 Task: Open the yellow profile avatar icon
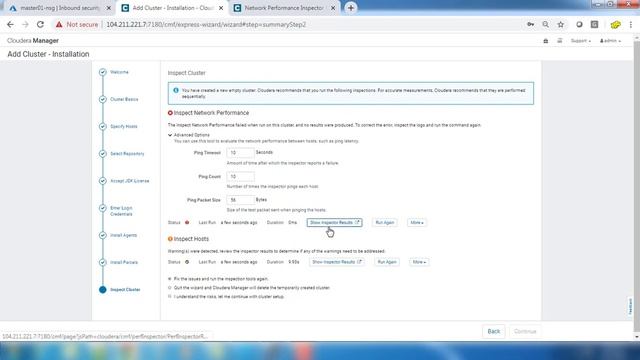[x=616, y=24]
